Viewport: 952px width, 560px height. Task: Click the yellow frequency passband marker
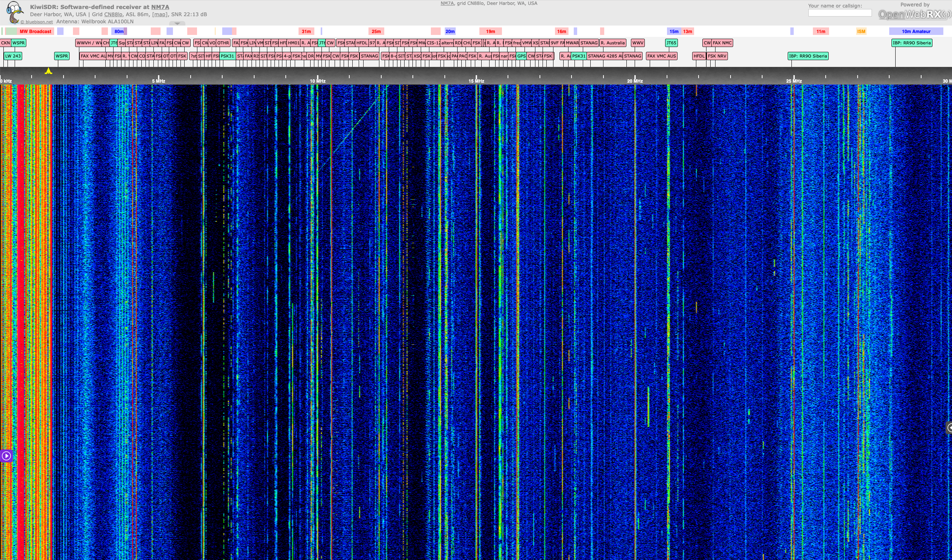click(x=49, y=71)
